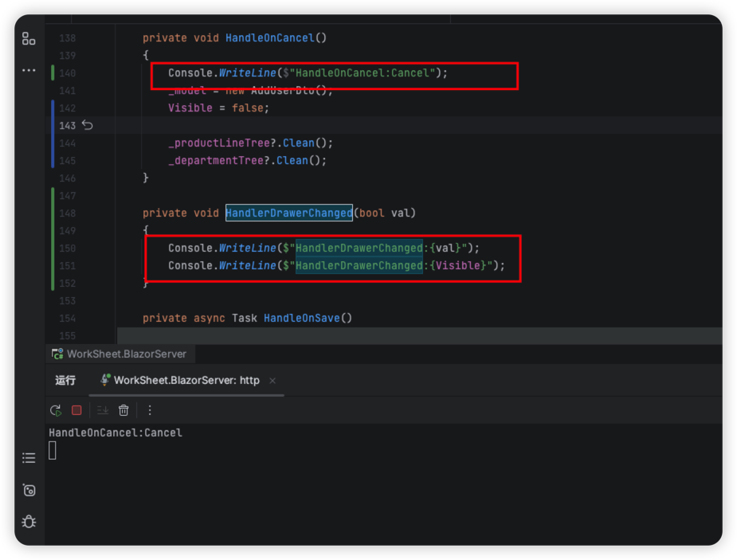This screenshot has width=737, height=560.
Task: Click the navigate-back arrow beside line 143
Action: [87, 125]
